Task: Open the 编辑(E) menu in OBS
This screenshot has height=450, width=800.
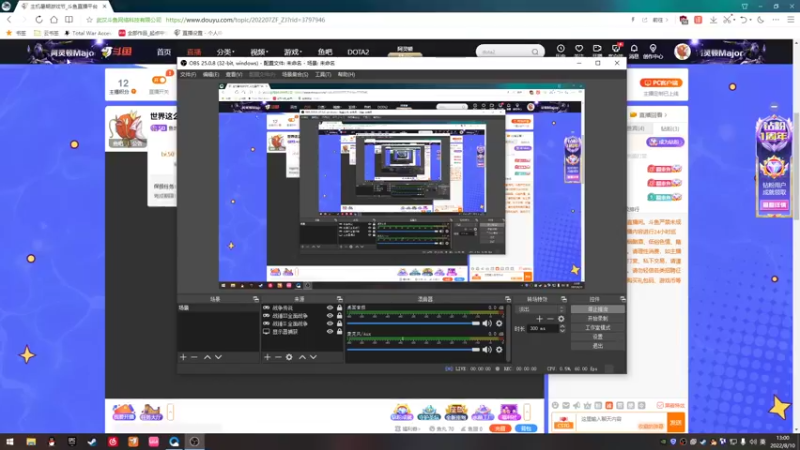Action: [211, 74]
